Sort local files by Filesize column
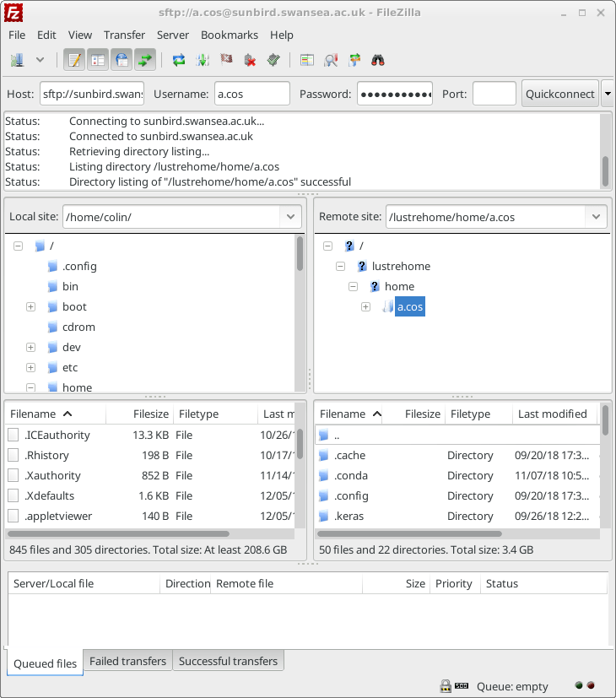Image resolution: width=616 pixels, height=698 pixels. pos(140,414)
